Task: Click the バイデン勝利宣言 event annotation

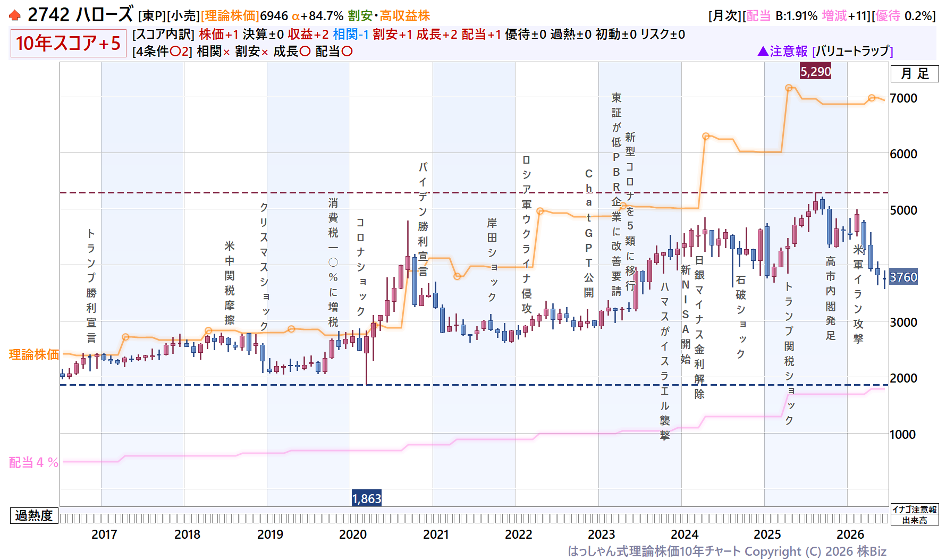Action: point(423,219)
